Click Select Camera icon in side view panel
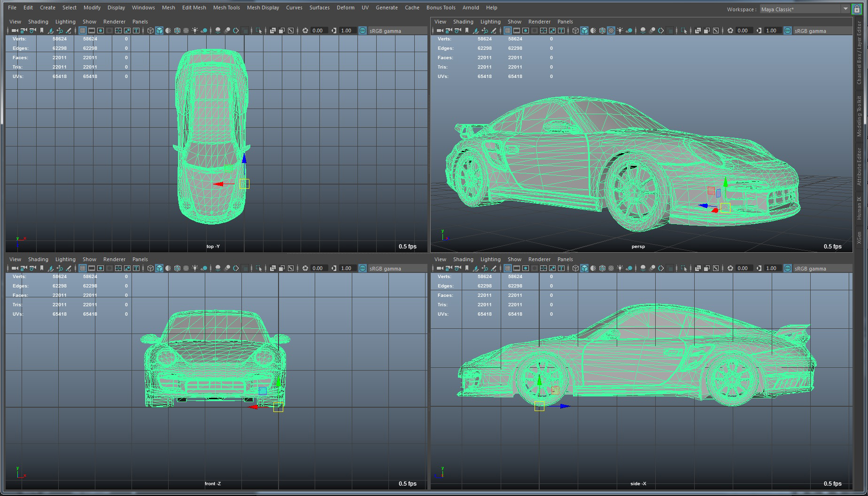 (x=440, y=268)
